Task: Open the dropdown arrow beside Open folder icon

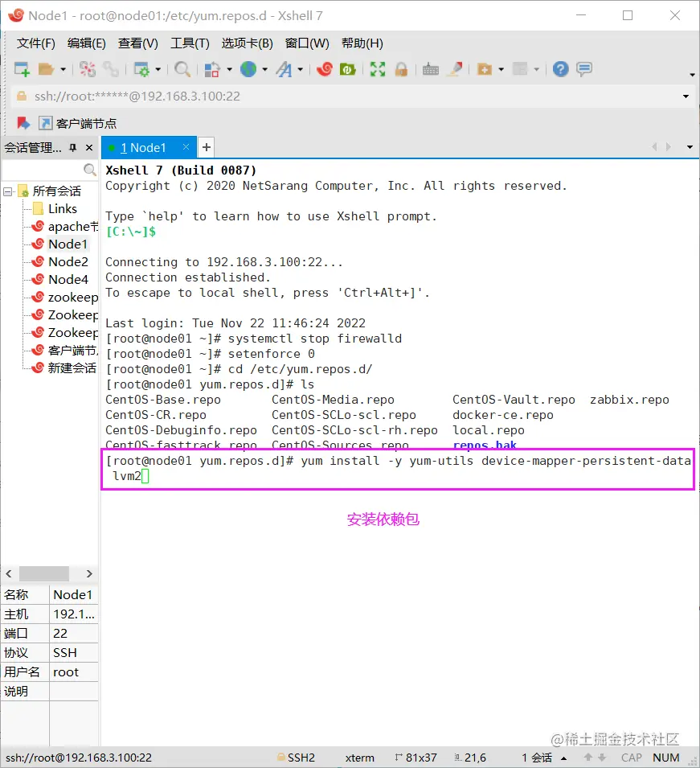Action: 63,69
